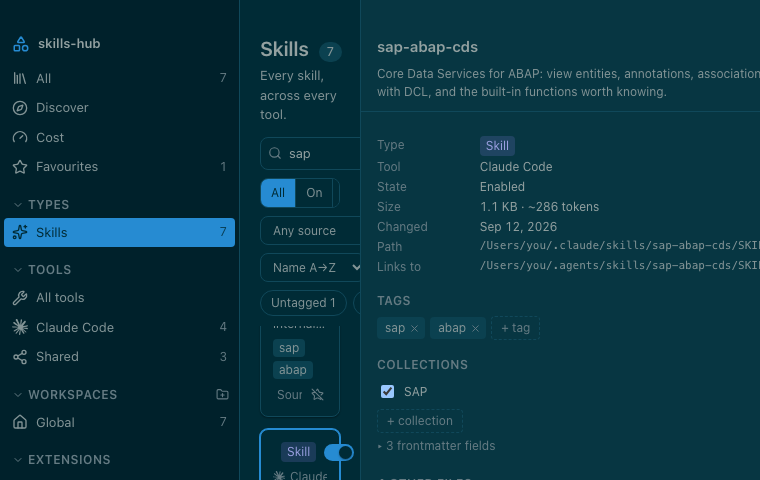Open the All sidebar item
The image size is (760, 480).
pyautogui.click(x=119, y=78)
